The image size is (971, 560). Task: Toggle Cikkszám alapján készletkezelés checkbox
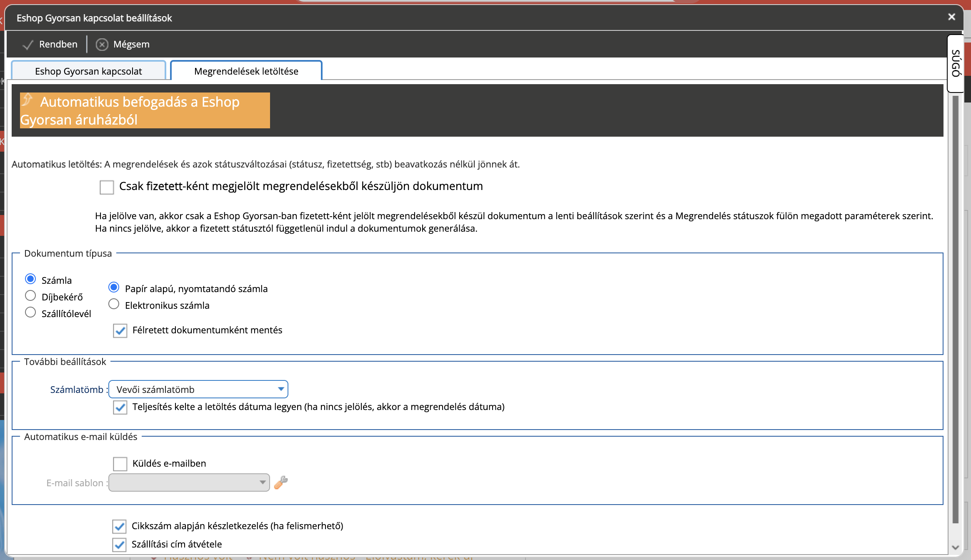click(x=119, y=527)
